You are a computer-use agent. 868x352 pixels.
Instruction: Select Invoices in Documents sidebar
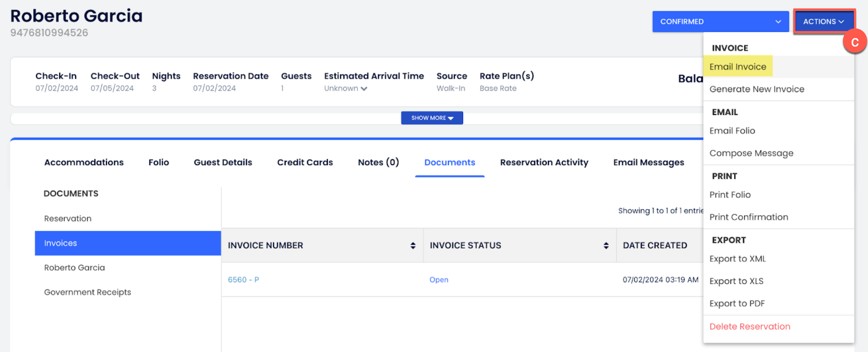[x=128, y=243]
